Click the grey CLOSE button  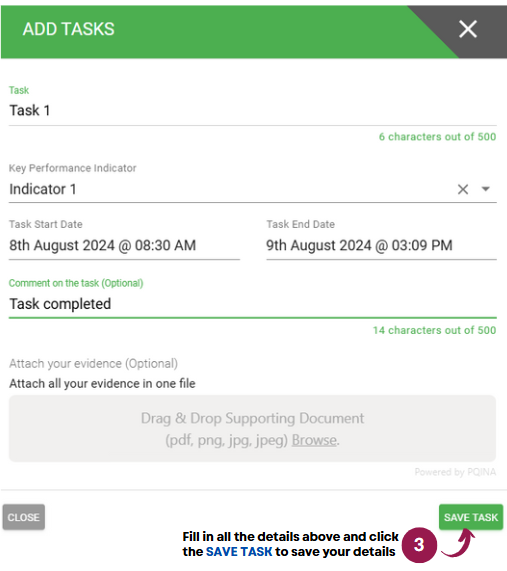pyautogui.click(x=24, y=517)
